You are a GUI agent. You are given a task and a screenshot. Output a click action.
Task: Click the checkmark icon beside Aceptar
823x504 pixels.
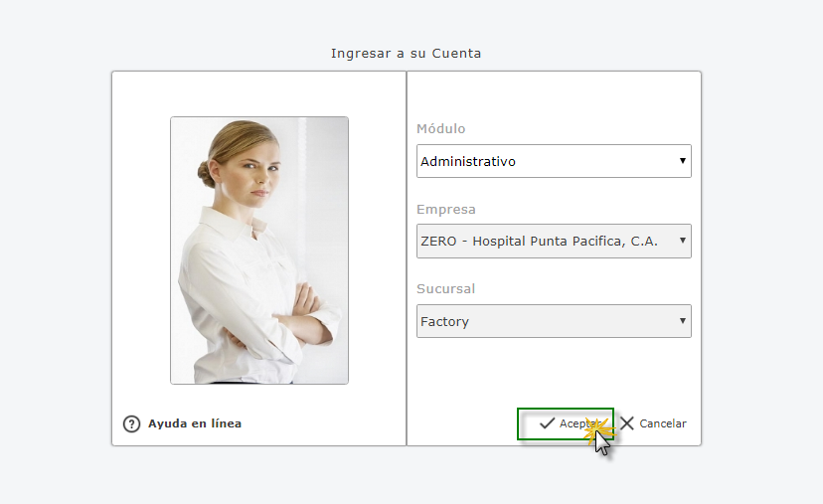pyautogui.click(x=547, y=423)
